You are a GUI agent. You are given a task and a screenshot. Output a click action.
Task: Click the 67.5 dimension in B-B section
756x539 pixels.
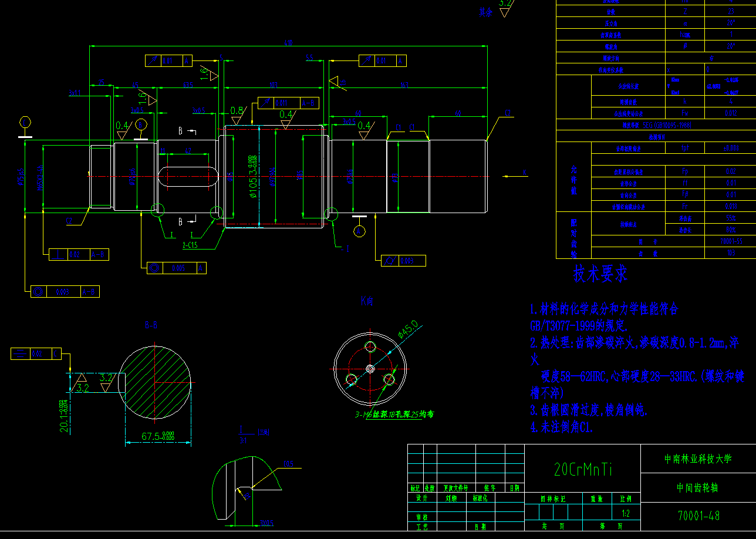click(158, 437)
